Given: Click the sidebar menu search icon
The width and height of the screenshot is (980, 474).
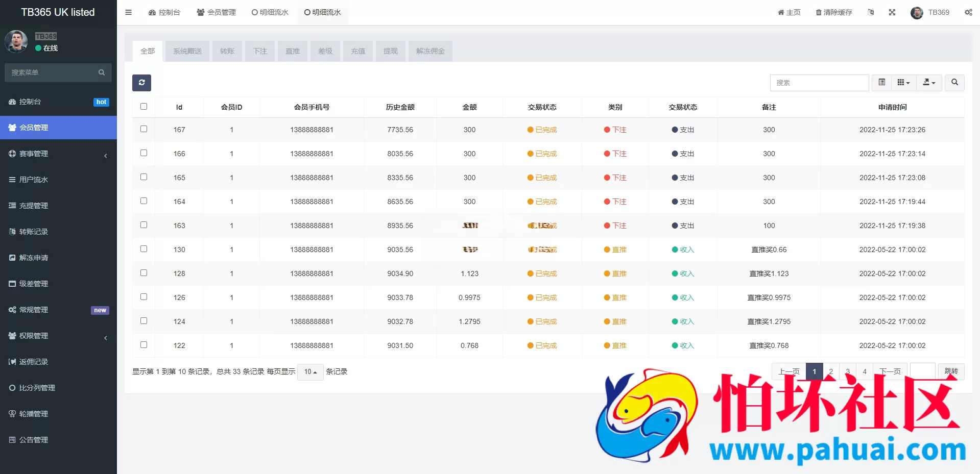Looking at the screenshot, I should [102, 72].
